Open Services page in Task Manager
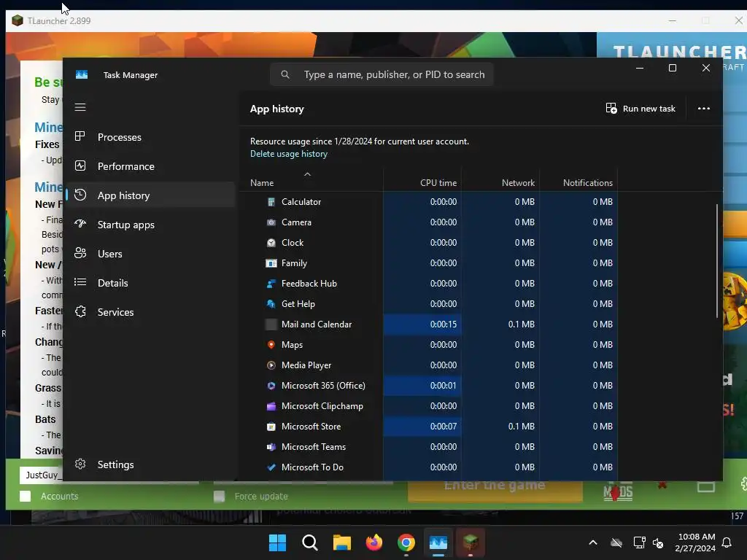The width and height of the screenshot is (747, 560). 150,312
